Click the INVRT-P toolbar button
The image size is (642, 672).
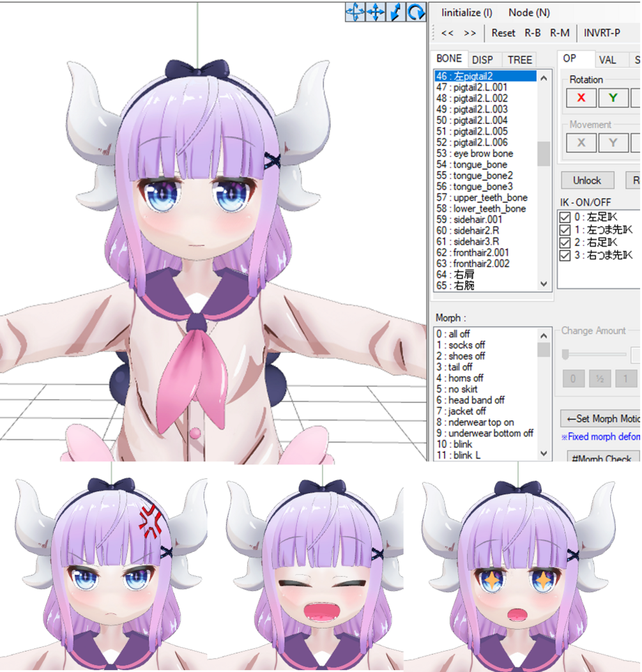click(x=602, y=33)
